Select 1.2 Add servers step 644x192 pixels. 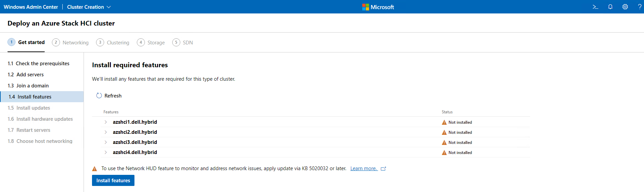30,75
